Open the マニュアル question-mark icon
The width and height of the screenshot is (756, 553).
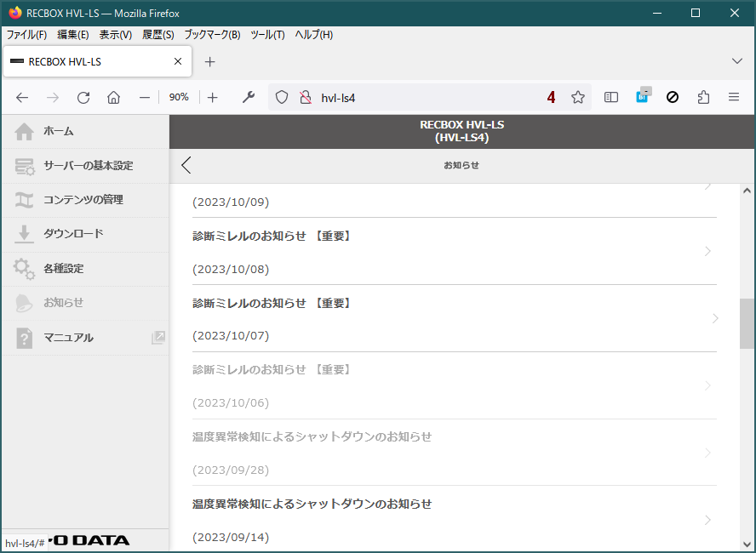24,338
